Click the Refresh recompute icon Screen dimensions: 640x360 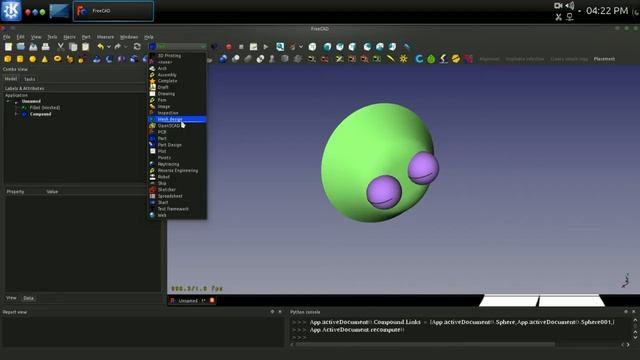[x=137, y=47]
